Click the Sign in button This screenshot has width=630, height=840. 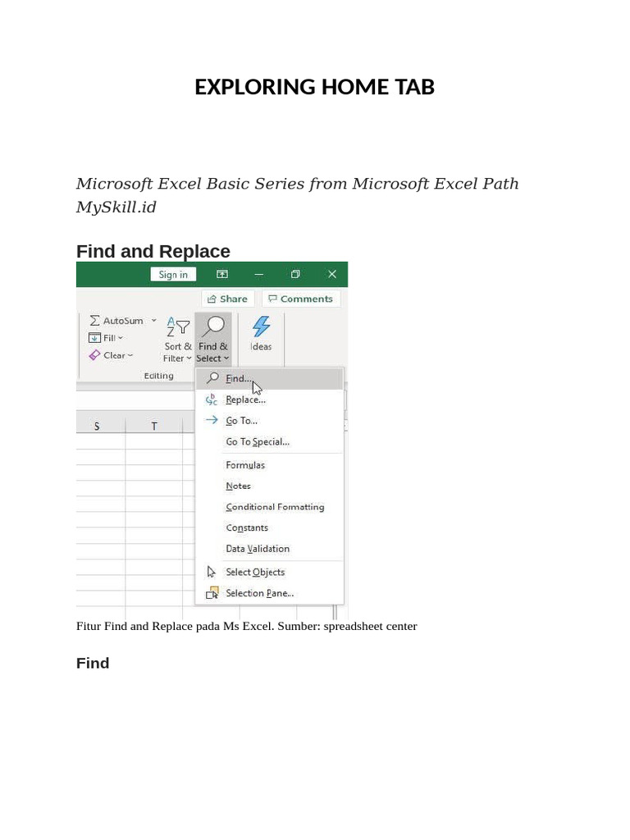(x=173, y=274)
